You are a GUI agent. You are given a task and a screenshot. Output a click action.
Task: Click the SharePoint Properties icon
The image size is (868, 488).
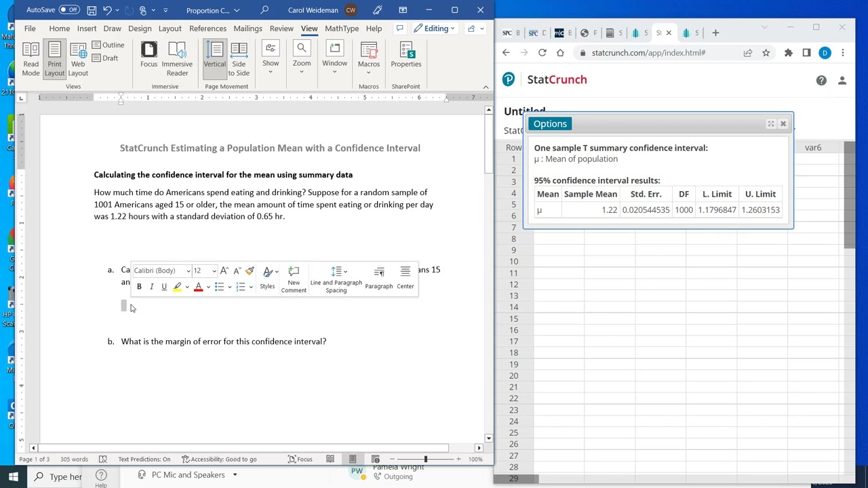(x=406, y=56)
